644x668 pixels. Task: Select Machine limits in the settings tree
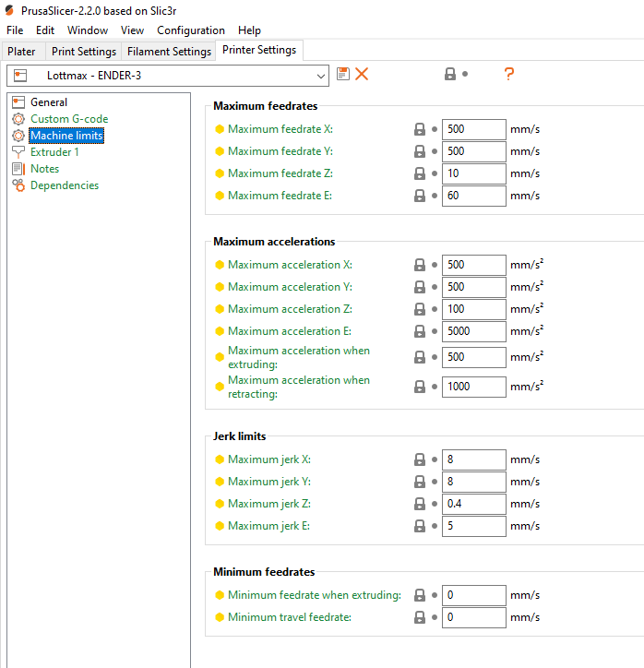click(x=66, y=136)
